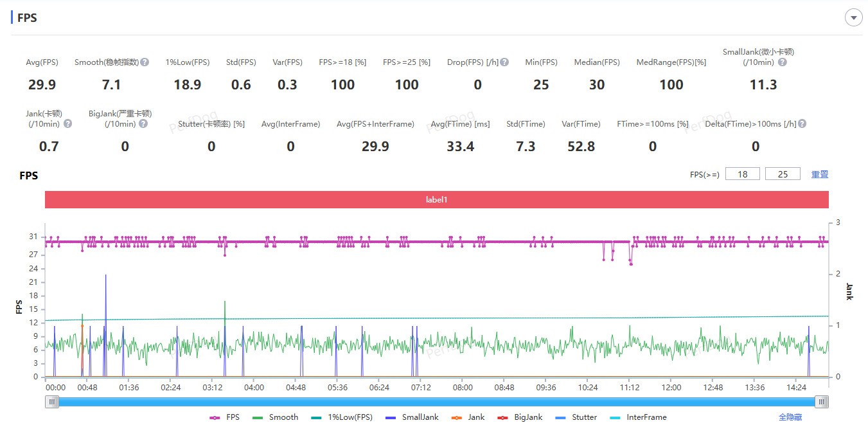Click the 全隐藏 hide-all link
The width and height of the screenshot is (868, 425).
pos(790,417)
